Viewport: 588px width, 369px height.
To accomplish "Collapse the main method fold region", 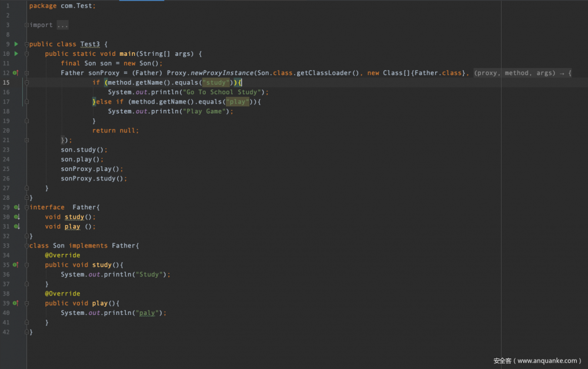I will tap(26, 53).
